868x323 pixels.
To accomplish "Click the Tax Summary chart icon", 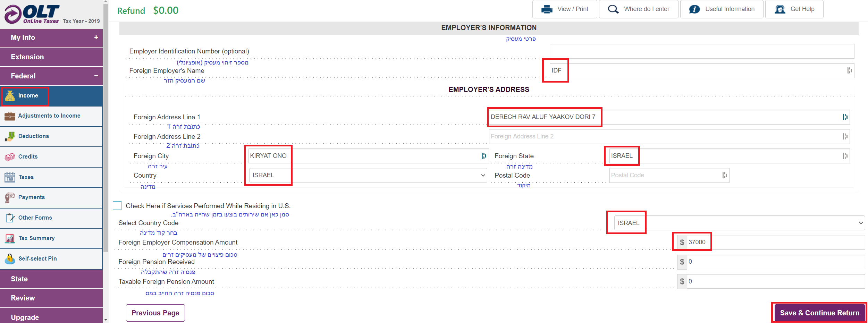I will (x=10, y=238).
